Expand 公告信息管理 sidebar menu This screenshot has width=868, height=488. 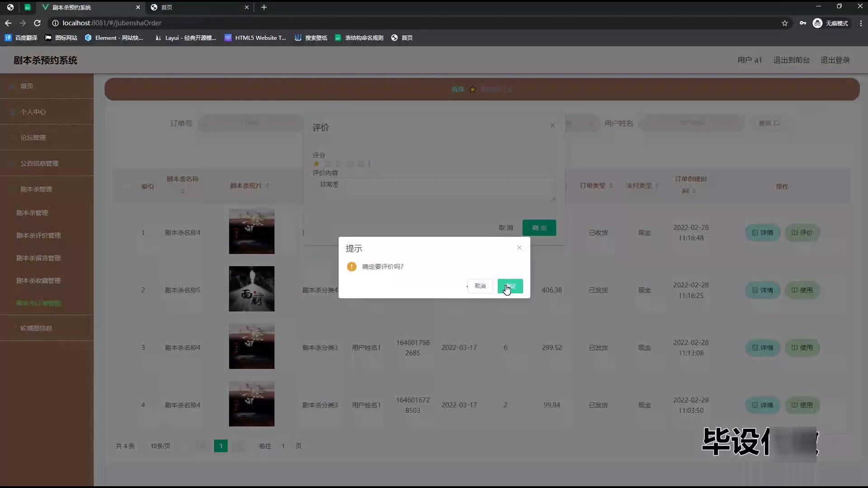(47, 163)
